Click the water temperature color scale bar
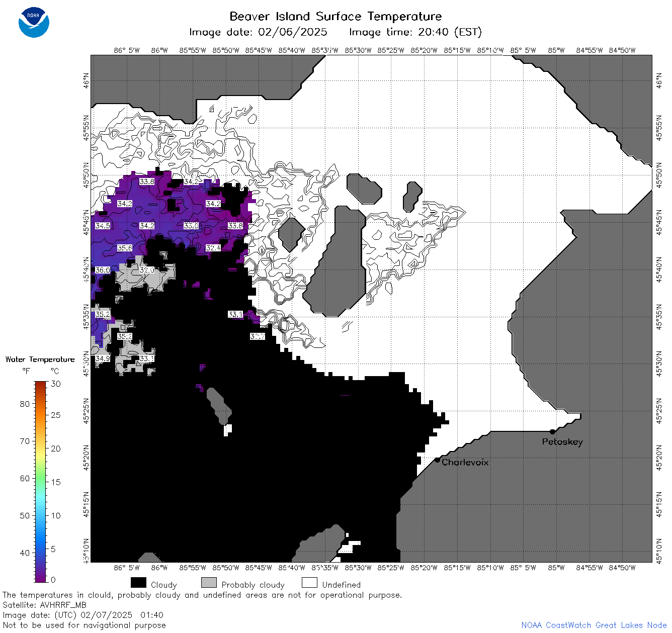This screenshot has height=633, width=672. click(41, 482)
